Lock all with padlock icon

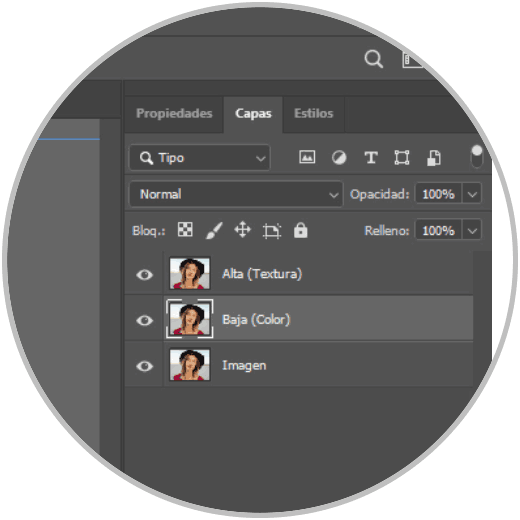click(300, 230)
